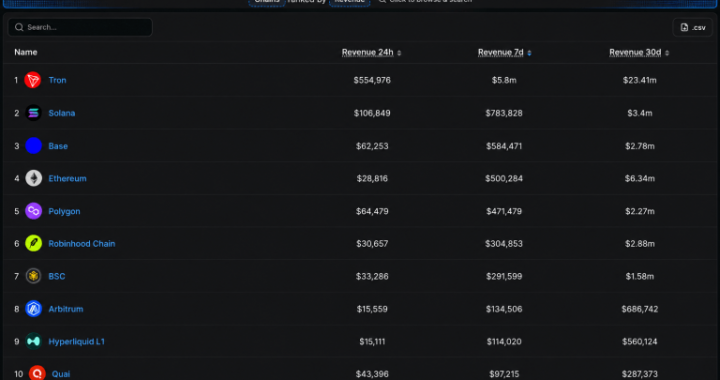This screenshot has width=720, height=380.
Task: Select BSC 7d revenue $291,599
Action: click(504, 276)
